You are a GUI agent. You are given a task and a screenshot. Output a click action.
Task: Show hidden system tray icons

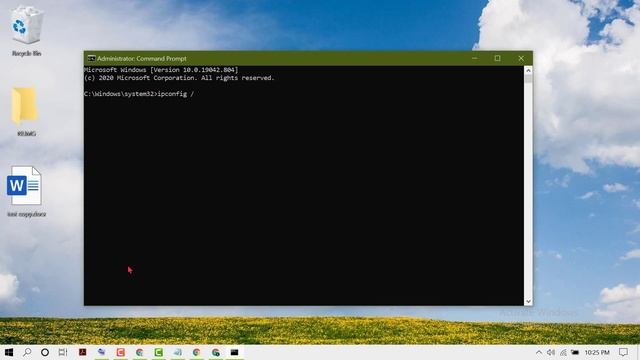point(539,352)
